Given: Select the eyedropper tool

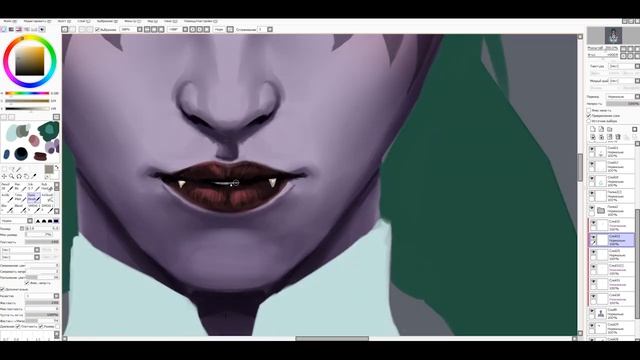Looking at the screenshot, I should pos(34,176).
